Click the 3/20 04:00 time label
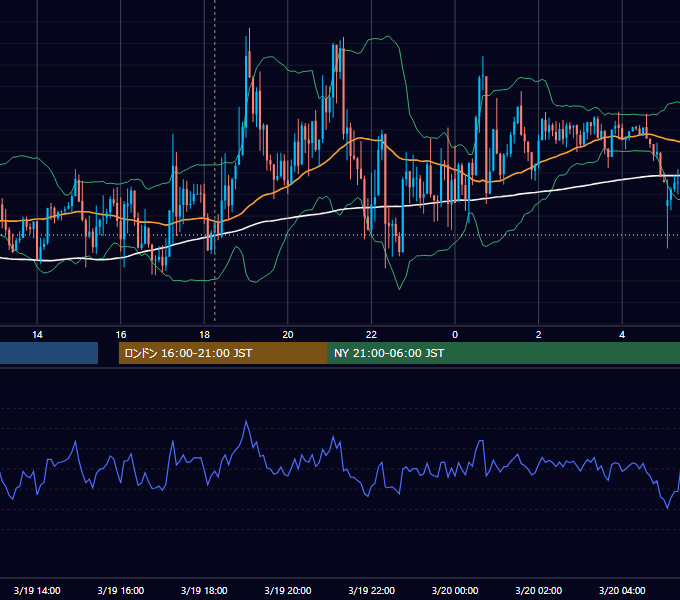This screenshot has width=680, height=600. click(622, 590)
